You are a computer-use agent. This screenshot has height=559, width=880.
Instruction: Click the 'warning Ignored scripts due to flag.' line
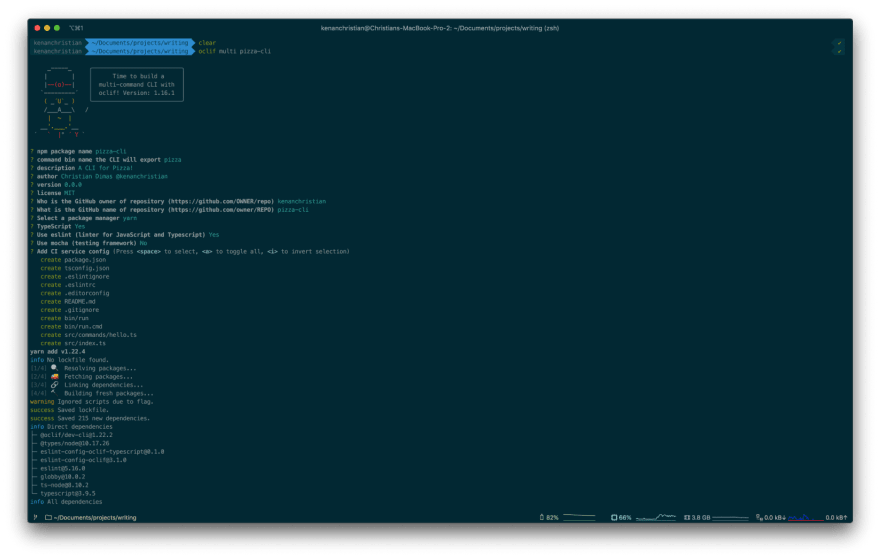(x=91, y=402)
